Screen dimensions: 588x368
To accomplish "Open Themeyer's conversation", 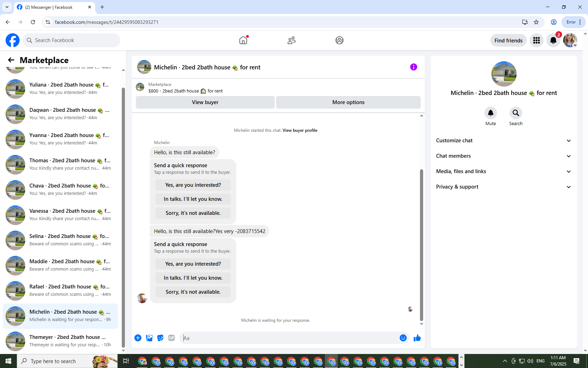I will [60, 341].
